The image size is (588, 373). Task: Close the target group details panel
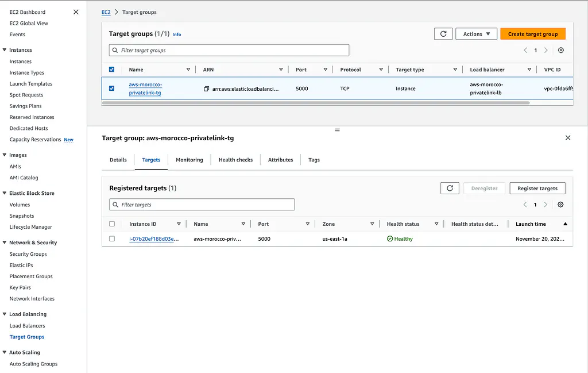[568, 138]
